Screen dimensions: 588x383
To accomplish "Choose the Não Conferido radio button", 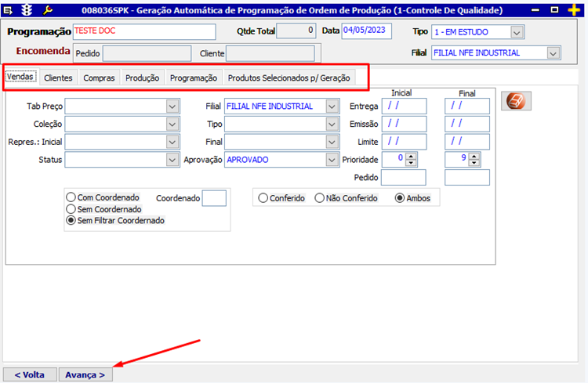I will (x=320, y=198).
